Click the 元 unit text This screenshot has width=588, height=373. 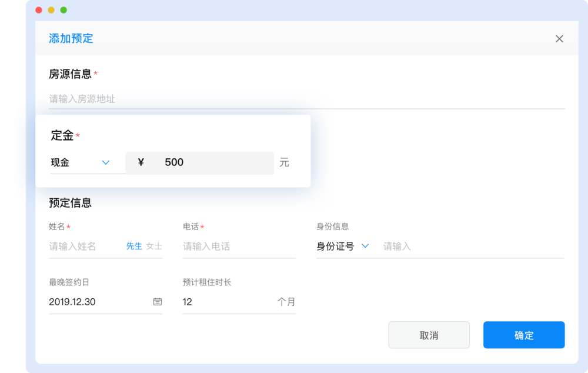click(x=284, y=162)
